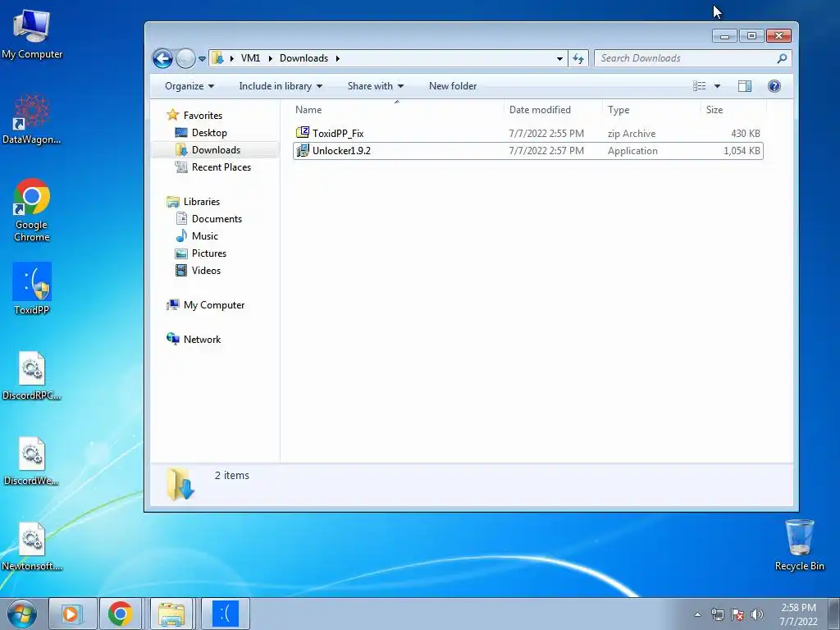
Task: Expand arrow after Downloads breadcrumb
Action: (337, 58)
